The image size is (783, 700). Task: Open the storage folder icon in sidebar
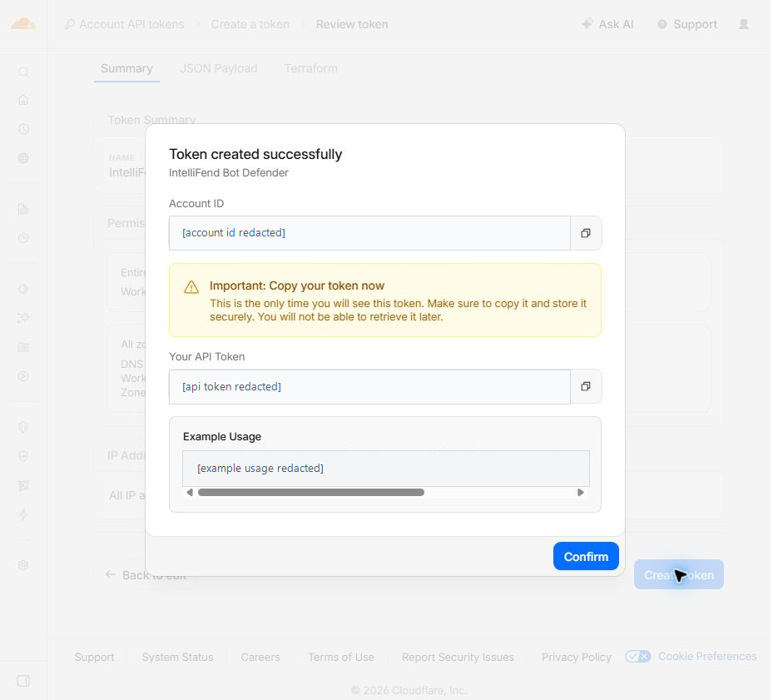[x=23, y=347]
